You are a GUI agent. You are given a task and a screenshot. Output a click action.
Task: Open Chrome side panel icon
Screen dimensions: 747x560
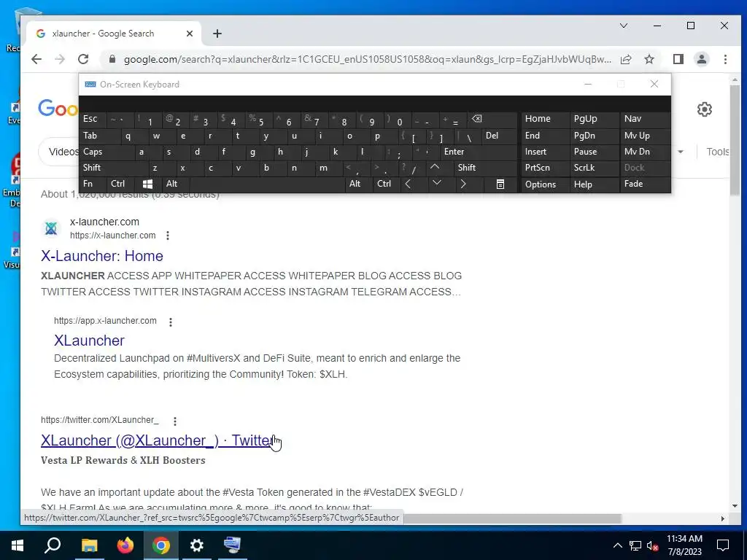pos(678,59)
